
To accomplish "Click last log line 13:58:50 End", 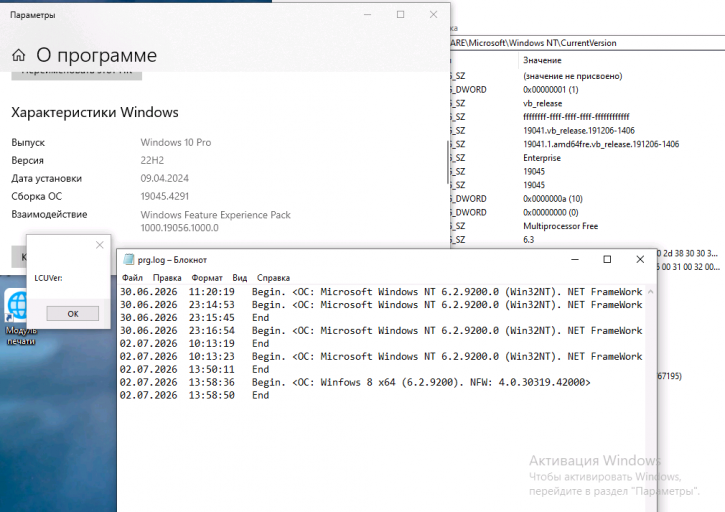I will 194,395.
